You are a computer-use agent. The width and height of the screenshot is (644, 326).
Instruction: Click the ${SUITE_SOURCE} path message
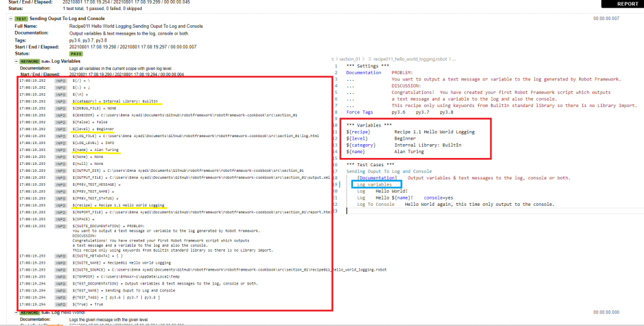[x=229, y=270]
